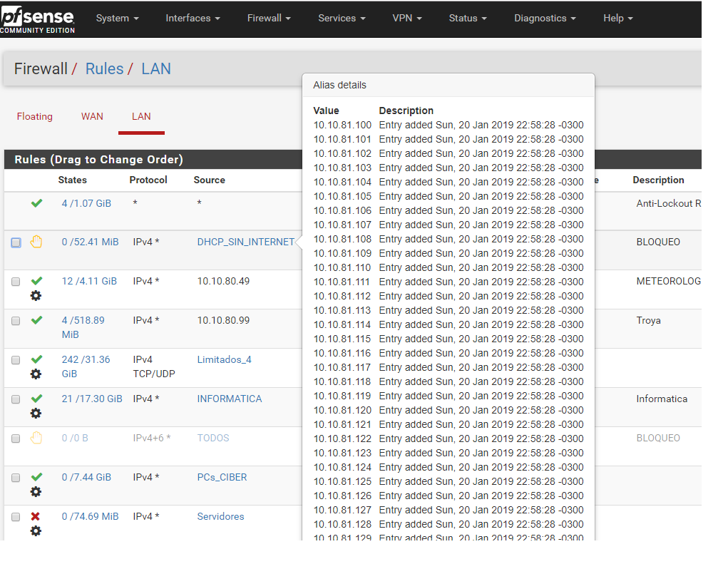Click the green checkmark on 10.10.80.49 rule
This screenshot has width=728, height=564.
coord(36,281)
